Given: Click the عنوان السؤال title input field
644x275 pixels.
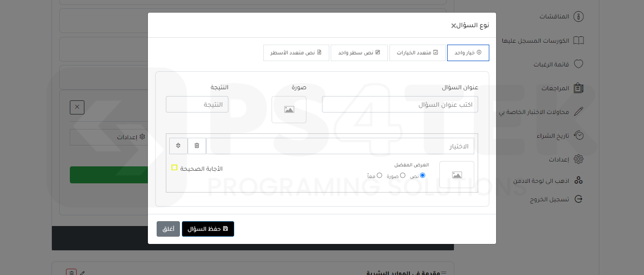Looking at the screenshot, I should [400, 104].
